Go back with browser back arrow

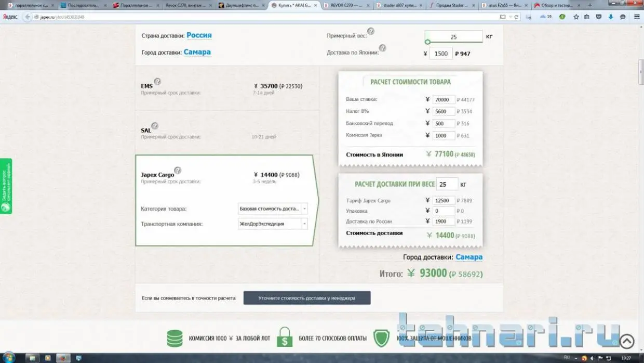(x=28, y=17)
